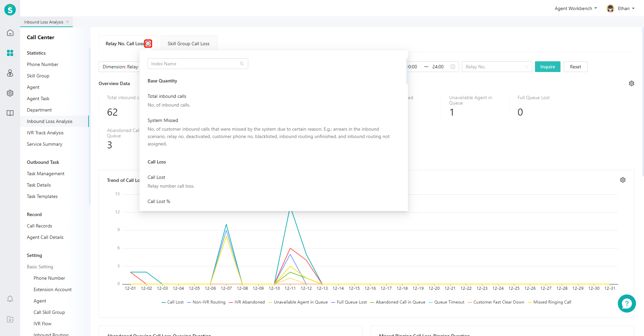Click the 24:00 end time field
The height and width of the screenshot is (336, 644).
pyautogui.click(x=438, y=67)
